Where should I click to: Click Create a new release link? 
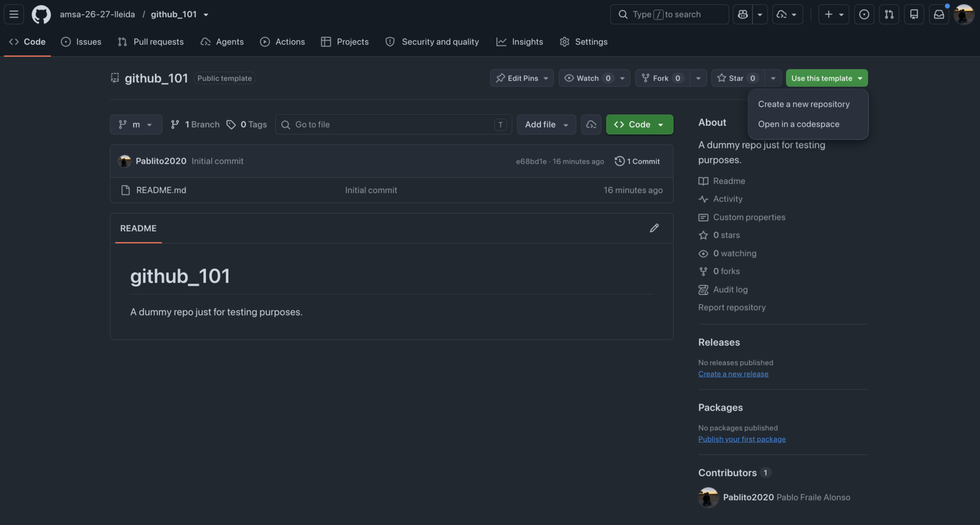[733, 374]
